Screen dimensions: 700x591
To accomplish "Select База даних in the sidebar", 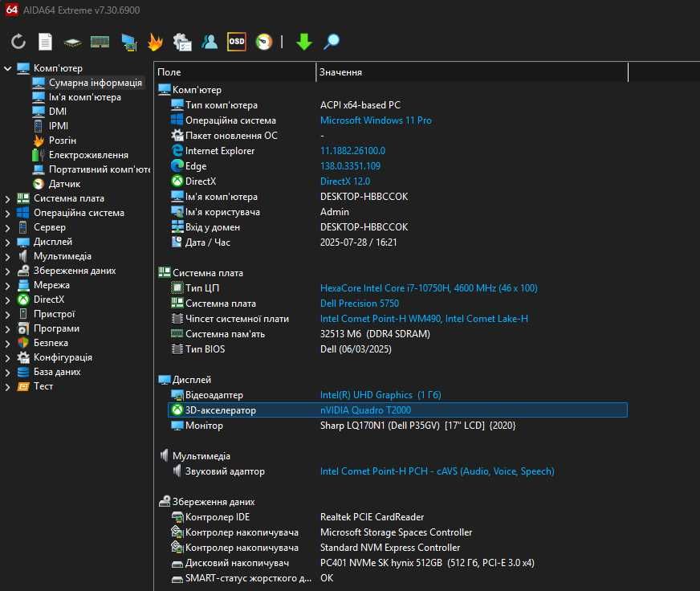I will click(49, 372).
